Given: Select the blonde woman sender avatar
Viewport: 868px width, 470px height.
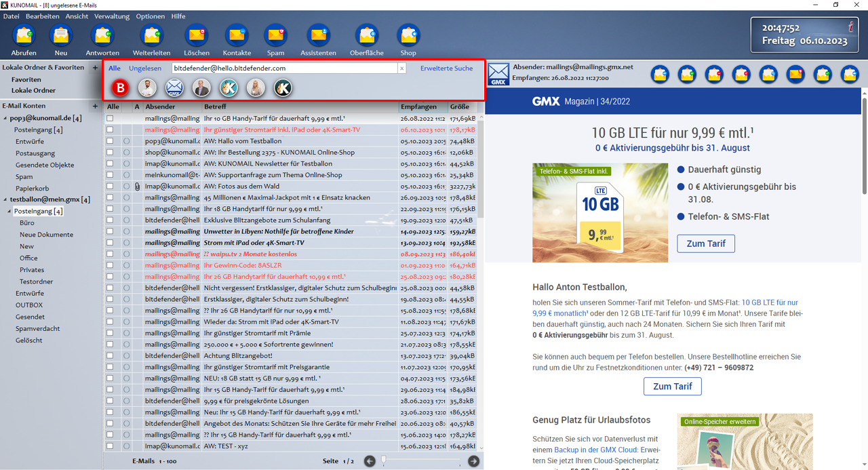Looking at the screenshot, I should [256, 87].
